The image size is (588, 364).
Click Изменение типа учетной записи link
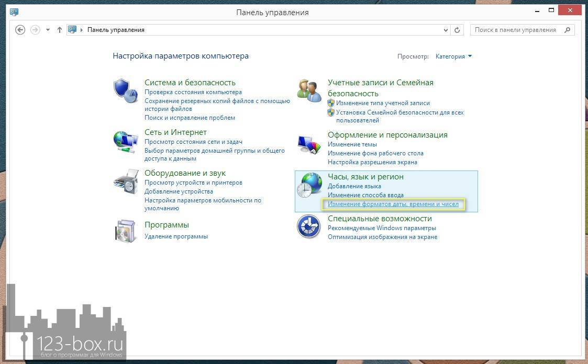(383, 103)
